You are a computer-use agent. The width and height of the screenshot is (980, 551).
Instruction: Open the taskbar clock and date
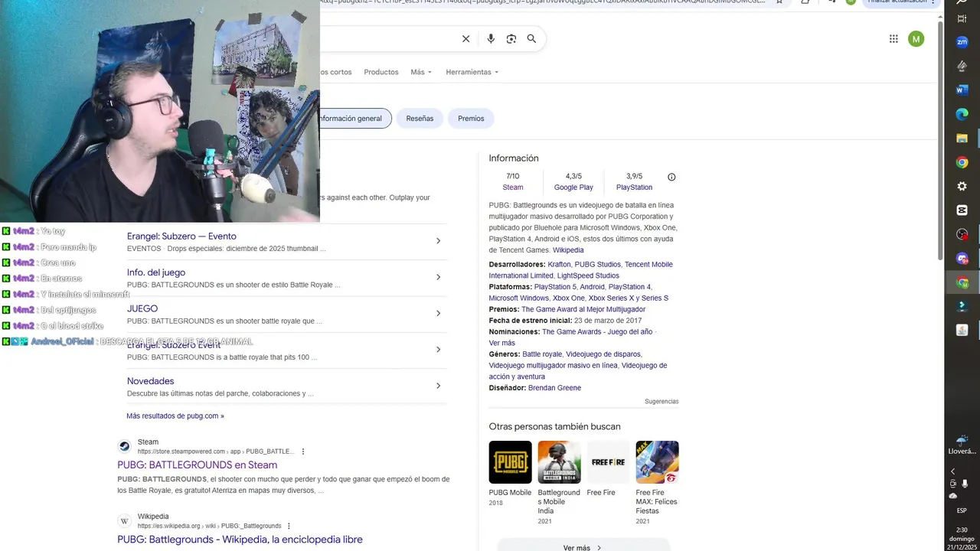[x=962, y=538]
